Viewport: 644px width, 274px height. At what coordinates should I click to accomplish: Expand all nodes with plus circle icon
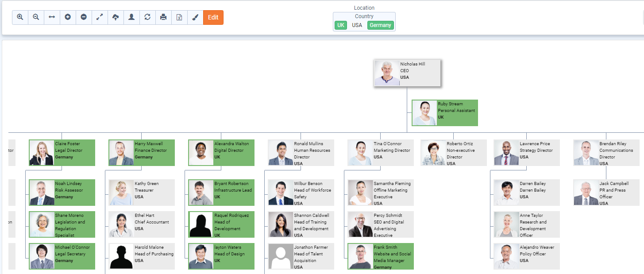[68, 17]
